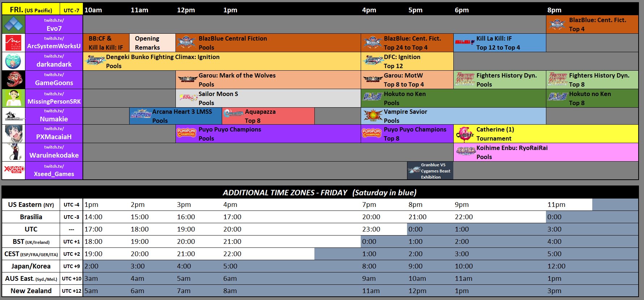The image size is (644, 300).
Task: Click the Xseed Games logo
Action: click(13, 170)
